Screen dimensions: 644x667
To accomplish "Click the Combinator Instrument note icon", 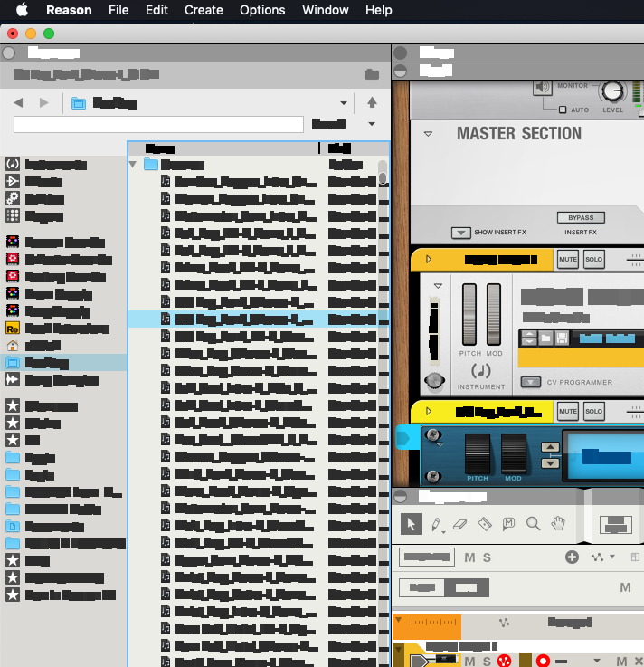I will 481,371.
